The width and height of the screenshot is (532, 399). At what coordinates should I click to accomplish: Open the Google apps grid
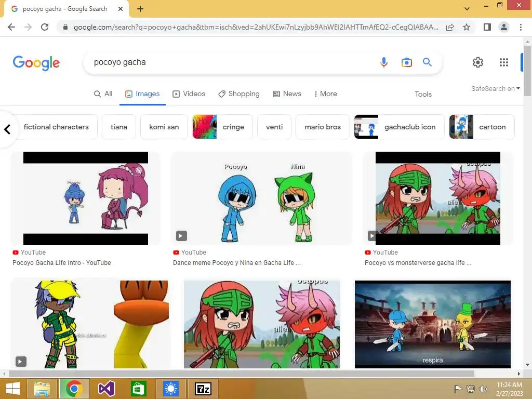[x=504, y=62]
